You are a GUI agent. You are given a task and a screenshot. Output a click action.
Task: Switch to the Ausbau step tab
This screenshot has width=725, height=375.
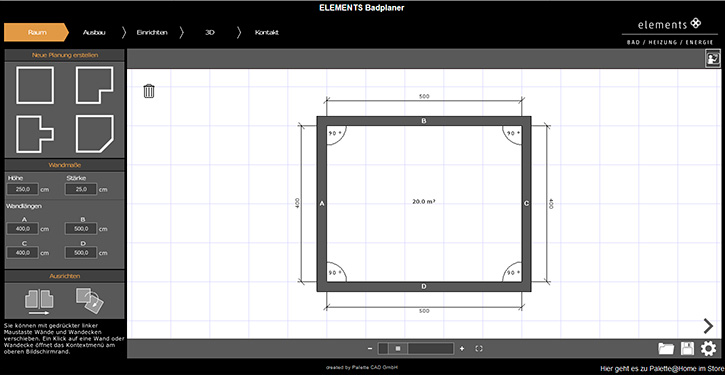click(x=94, y=32)
